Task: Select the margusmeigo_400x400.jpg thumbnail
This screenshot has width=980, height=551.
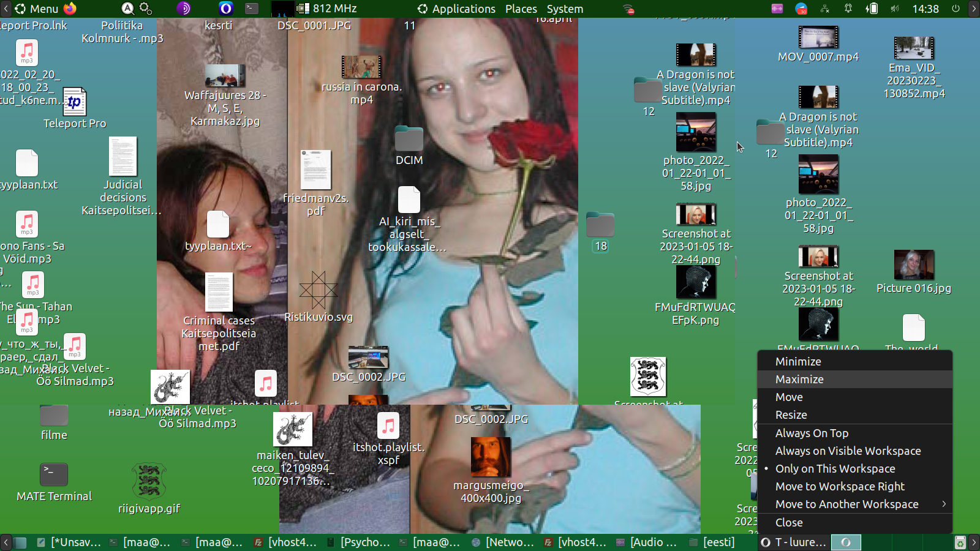Action: click(x=490, y=457)
